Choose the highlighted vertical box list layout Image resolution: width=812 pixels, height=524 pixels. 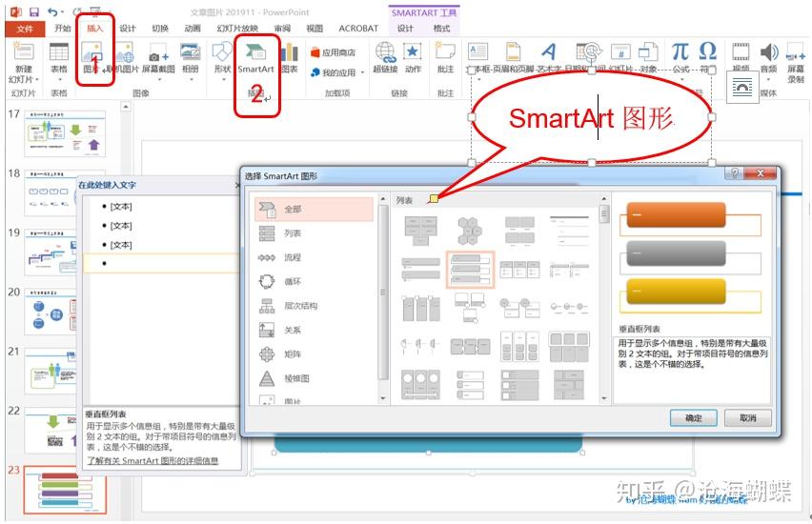[470, 270]
